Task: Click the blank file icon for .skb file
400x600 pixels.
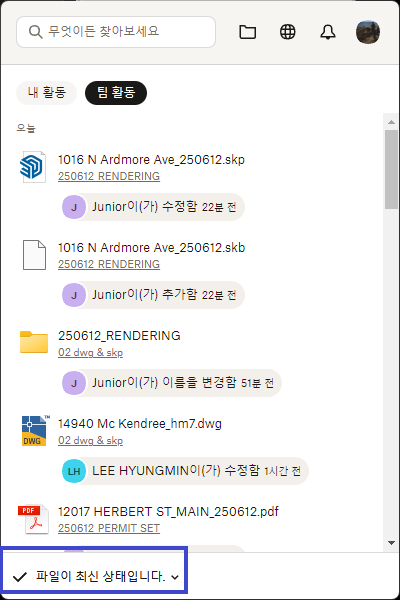Action: (34, 255)
